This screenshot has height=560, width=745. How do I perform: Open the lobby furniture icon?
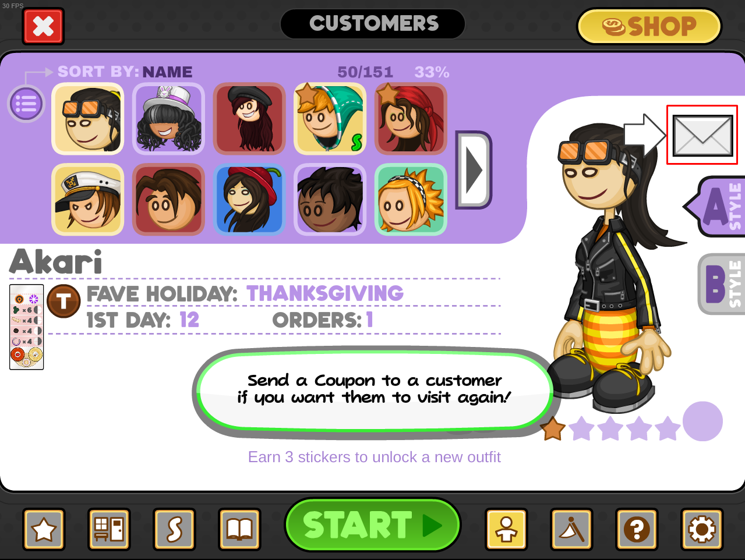[x=109, y=529]
